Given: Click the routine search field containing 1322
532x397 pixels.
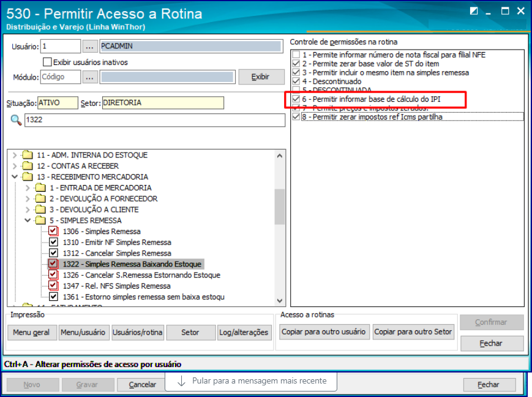Looking at the screenshot, I should click(x=155, y=120).
